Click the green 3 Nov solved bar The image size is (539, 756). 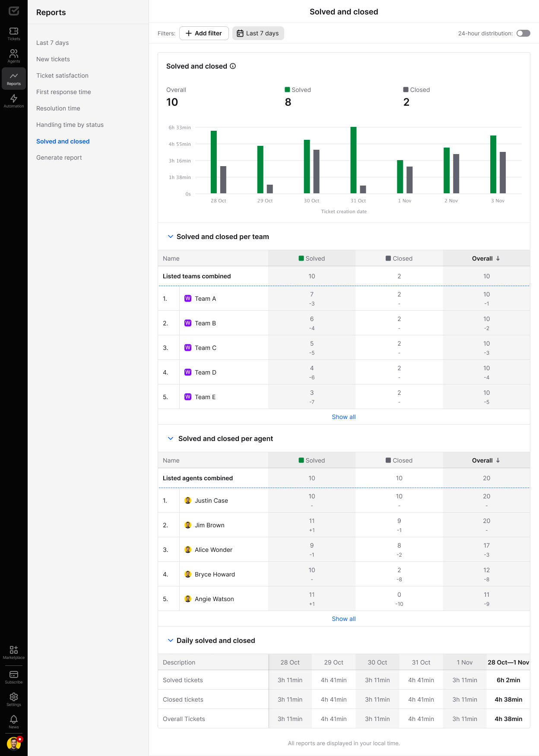click(x=493, y=164)
